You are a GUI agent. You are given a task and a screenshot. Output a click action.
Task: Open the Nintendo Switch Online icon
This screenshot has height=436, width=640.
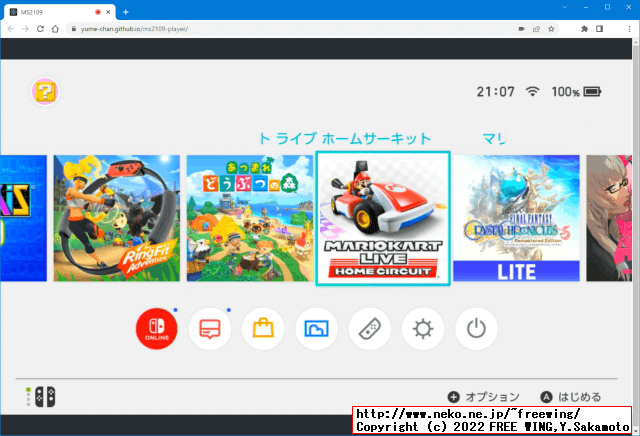pos(157,329)
